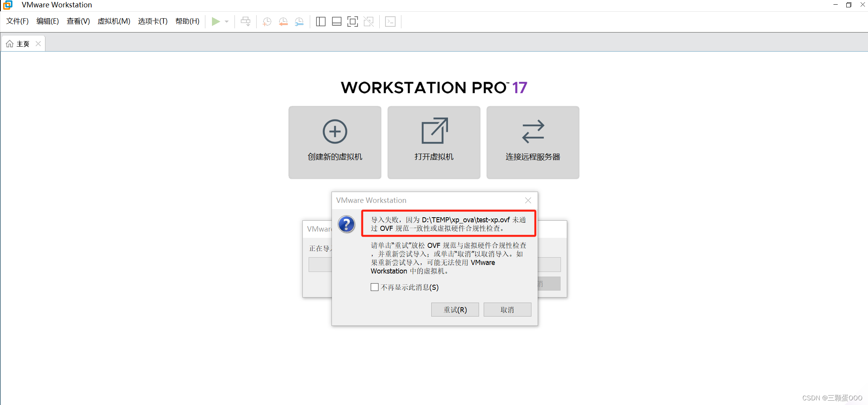Screen dimensions: 868x405
Task: Click the full screen mode icon
Action: [352, 21]
